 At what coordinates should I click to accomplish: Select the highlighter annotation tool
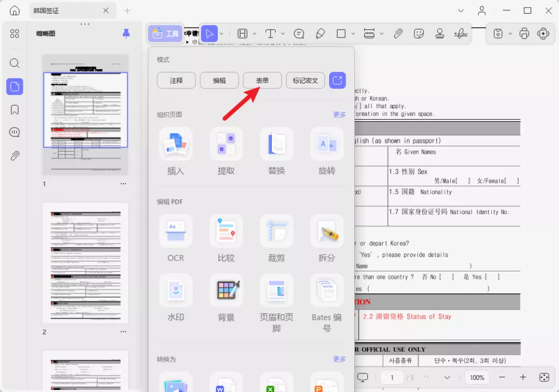point(320,33)
